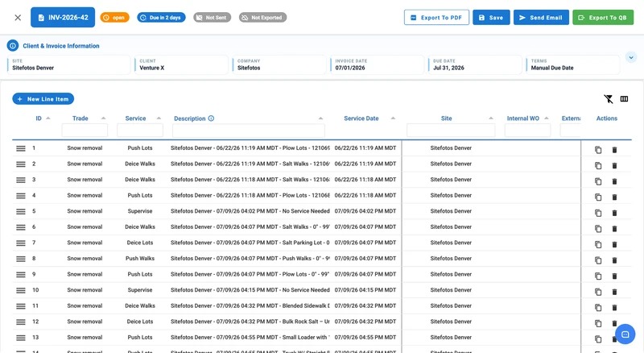Sort by the Trade column
The image size is (644, 353).
(104, 118)
